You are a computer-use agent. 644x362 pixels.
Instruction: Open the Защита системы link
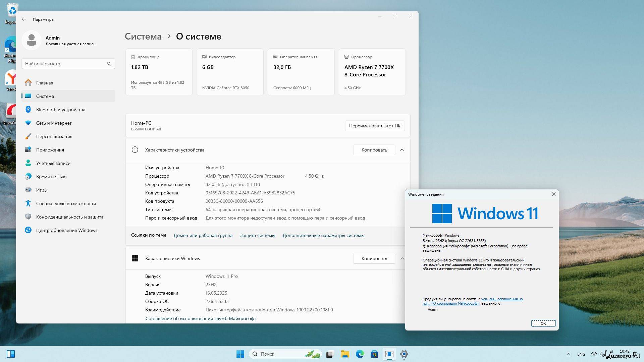click(257, 235)
